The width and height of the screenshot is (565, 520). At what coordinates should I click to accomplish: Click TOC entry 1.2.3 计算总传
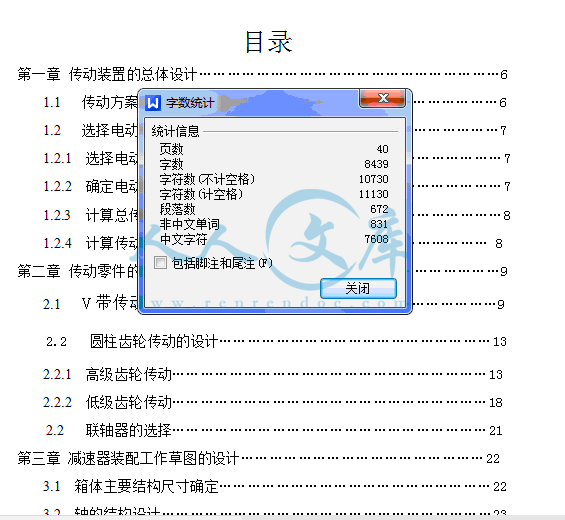[x=90, y=215]
